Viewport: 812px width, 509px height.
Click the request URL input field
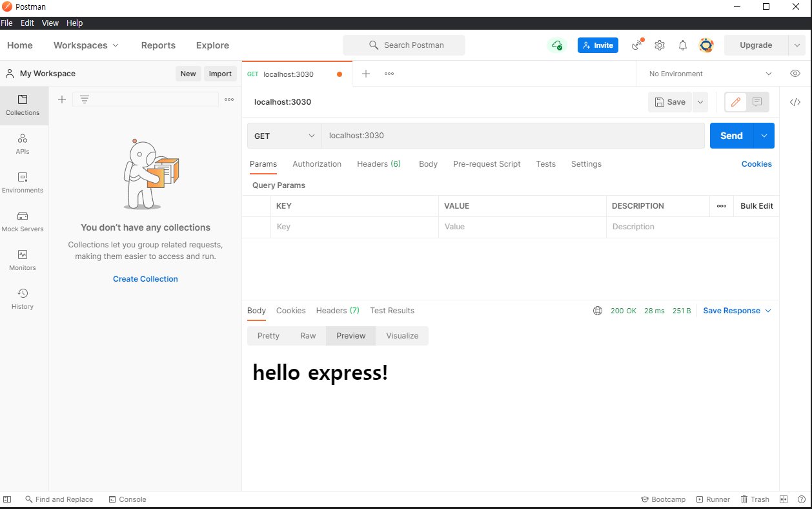[x=513, y=136]
